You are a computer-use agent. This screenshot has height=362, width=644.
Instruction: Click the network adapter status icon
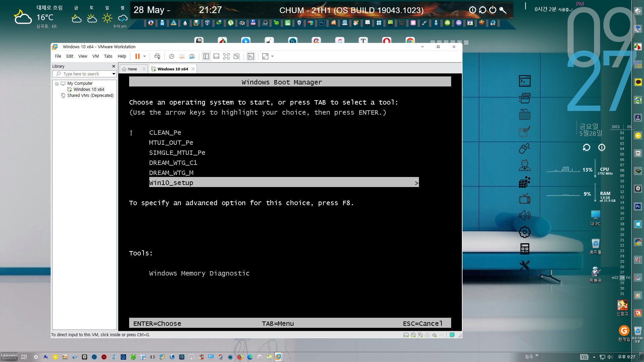coord(420,335)
